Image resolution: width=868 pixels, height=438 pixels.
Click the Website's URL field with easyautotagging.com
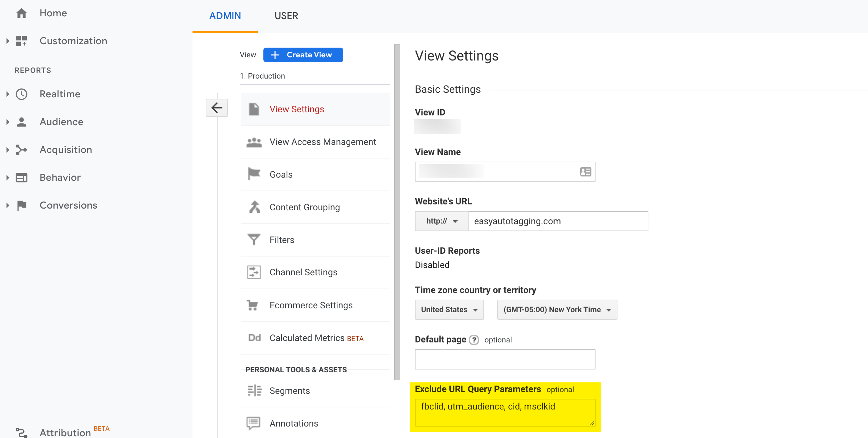[558, 221]
